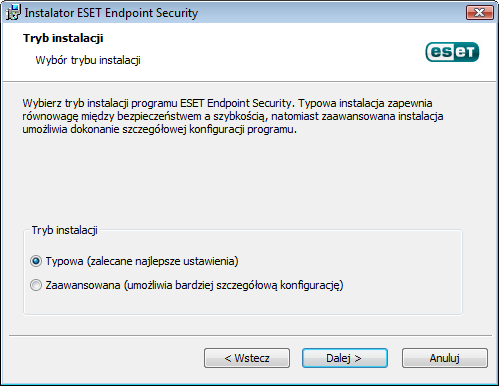Close the ESET installer window

479,13
